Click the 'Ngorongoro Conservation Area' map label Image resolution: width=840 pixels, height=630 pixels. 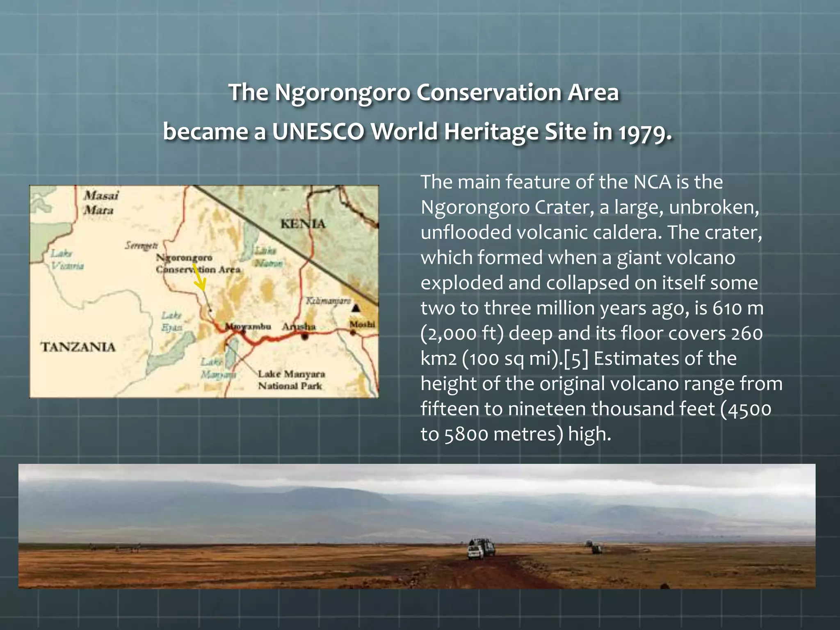pyautogui.click(x=198, y=263)
